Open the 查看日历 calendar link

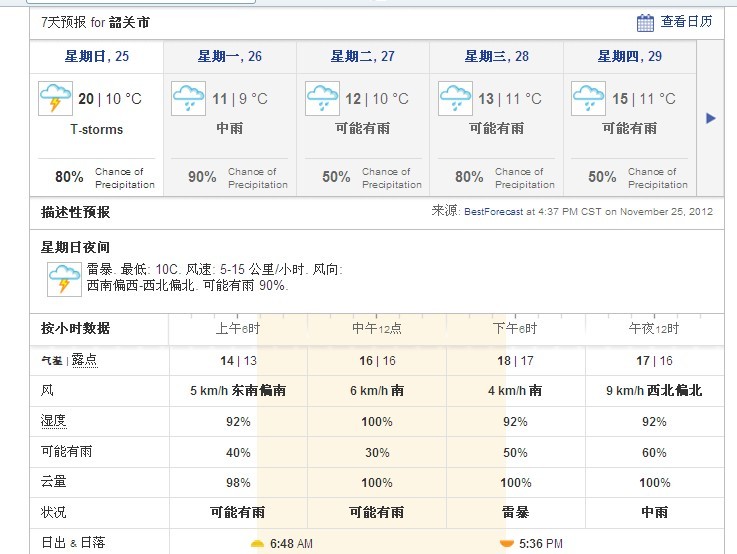pos(686,22)
